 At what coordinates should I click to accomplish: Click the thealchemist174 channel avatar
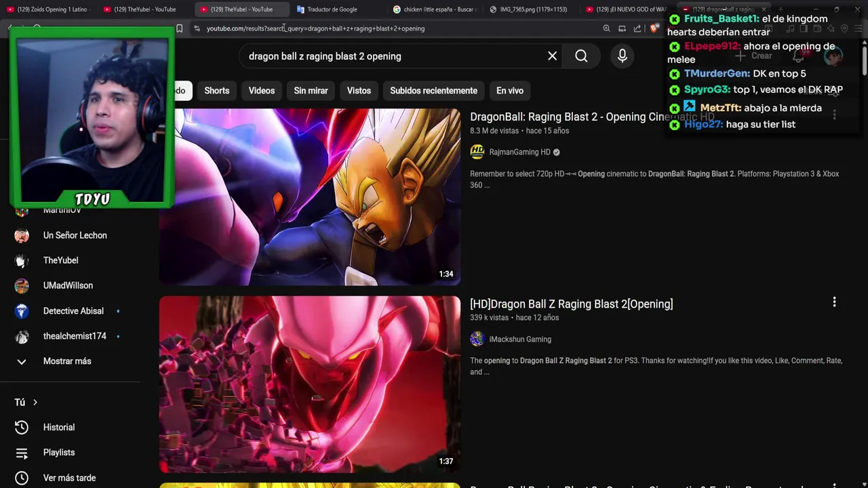tap(22, 336)
